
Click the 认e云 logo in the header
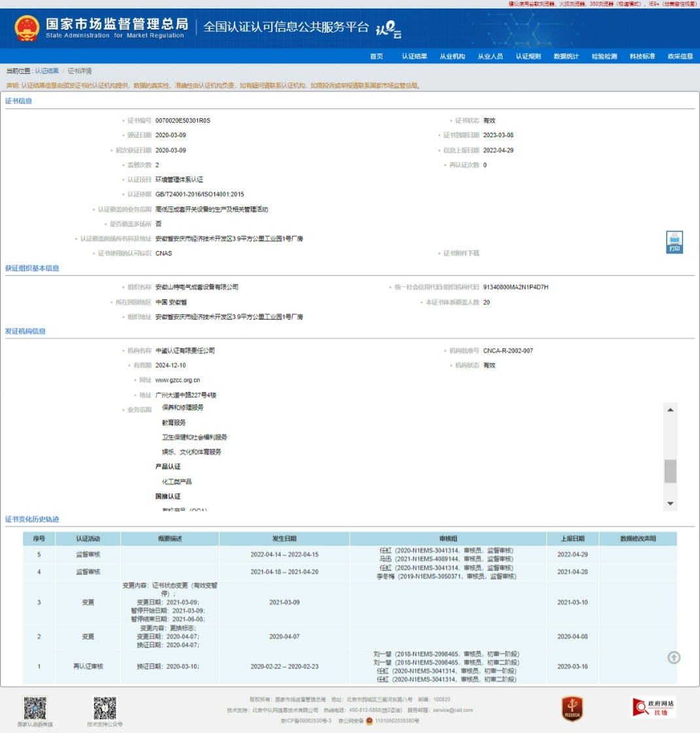(389, 29)
